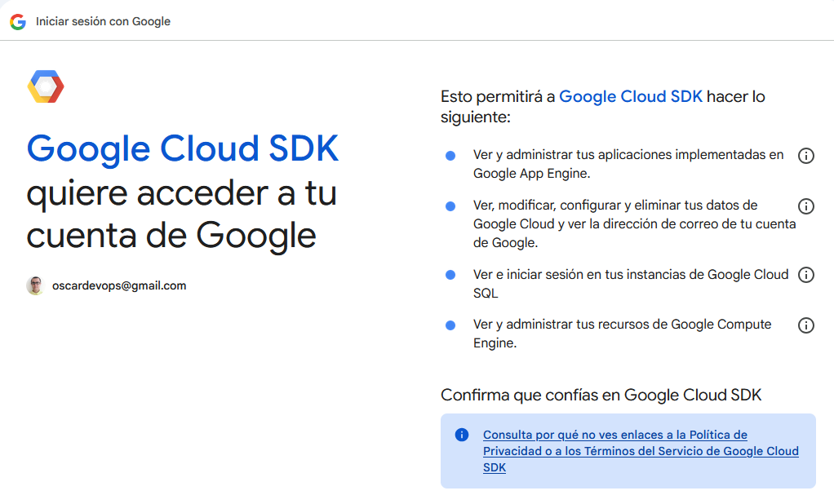Open the Google Cloud SDK heading link
This screenshot has height=504, width=834.
(182, 149)
